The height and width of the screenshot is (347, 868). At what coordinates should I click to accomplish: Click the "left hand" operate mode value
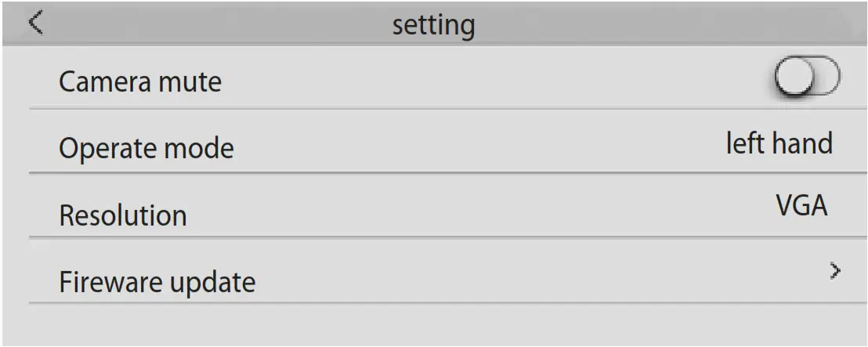[779, 143]
